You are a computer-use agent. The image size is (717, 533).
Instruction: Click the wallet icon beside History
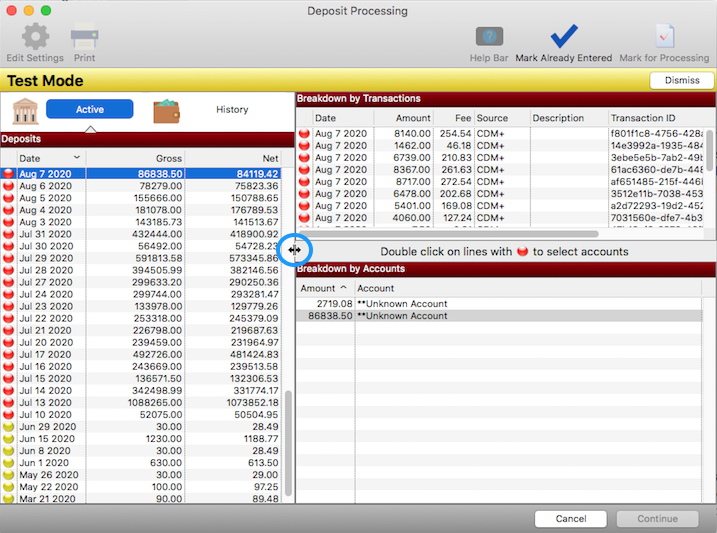pyautogui.click(x=166, y=110)
